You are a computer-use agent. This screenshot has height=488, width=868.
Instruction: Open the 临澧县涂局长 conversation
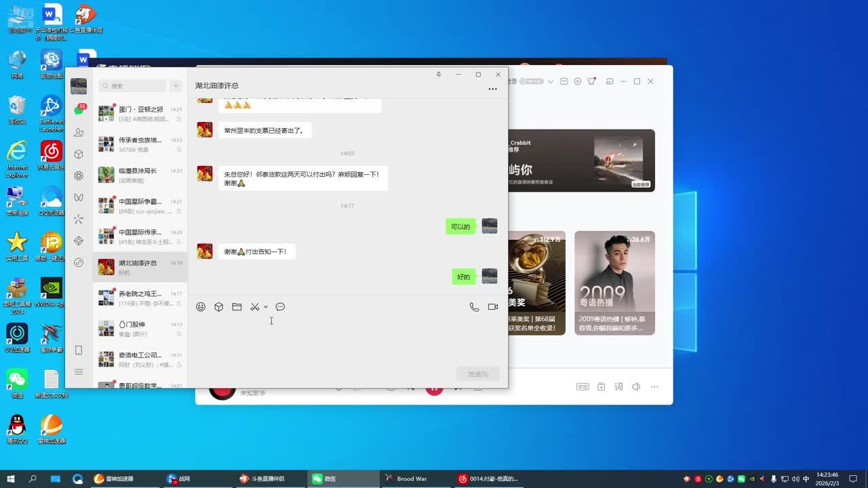pos(140,175)
